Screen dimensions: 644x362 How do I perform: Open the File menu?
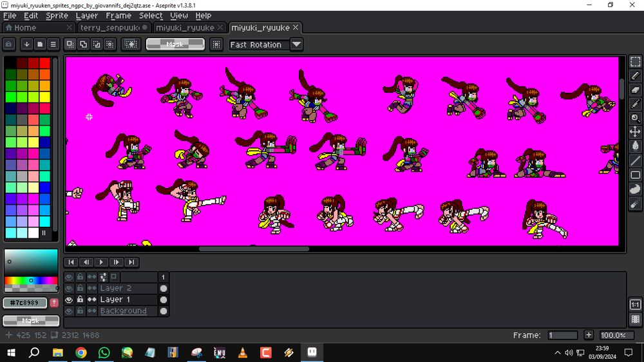[10, 15]
